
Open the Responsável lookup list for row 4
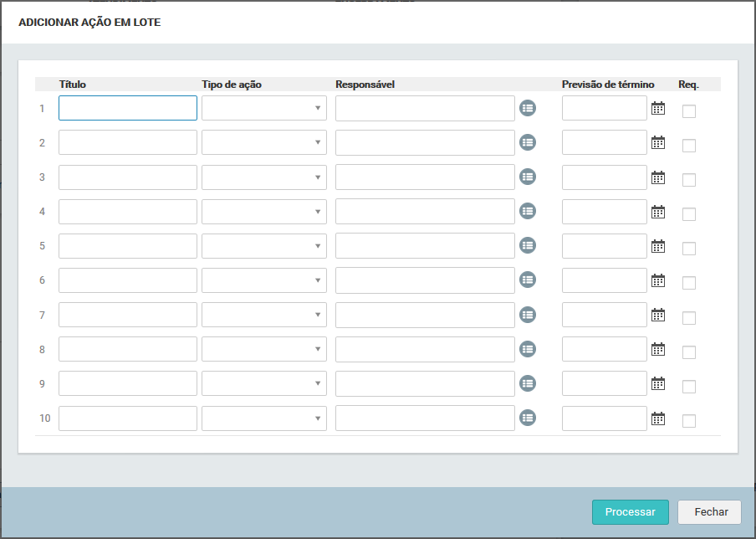[528, 211]
